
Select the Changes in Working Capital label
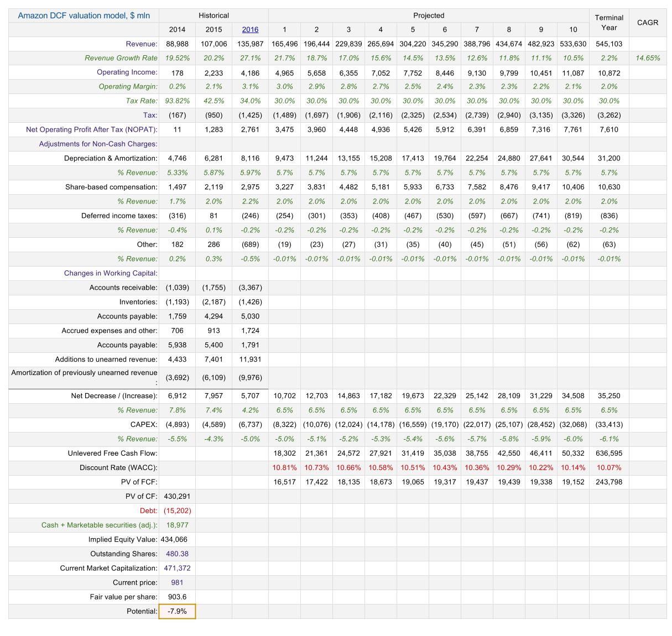point(111,273)
